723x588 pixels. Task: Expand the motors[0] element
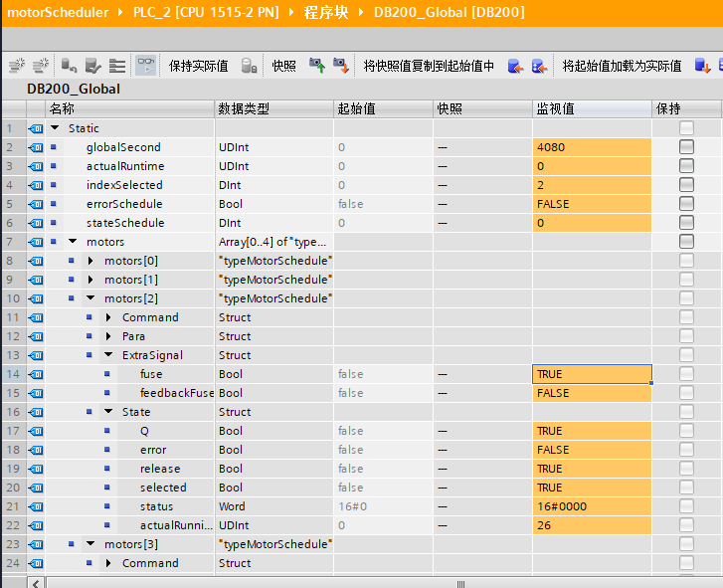click(x=90, y=261)
